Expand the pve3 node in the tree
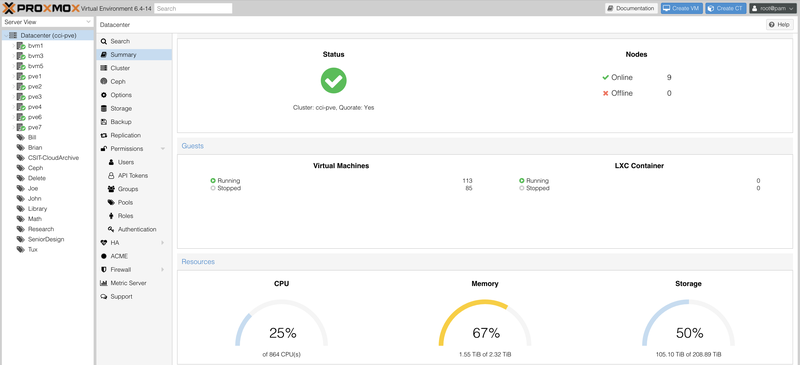The height and width of the screenshot is (365, 800). click(13, 97)
